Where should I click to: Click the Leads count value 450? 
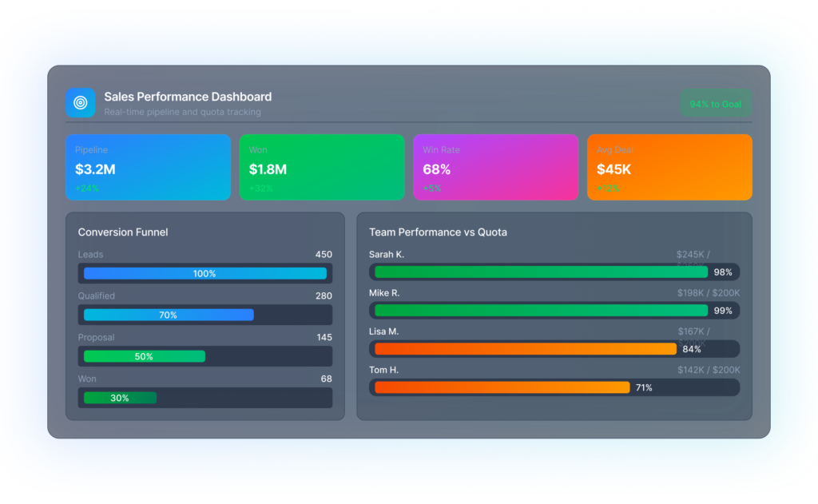point(323,255)
